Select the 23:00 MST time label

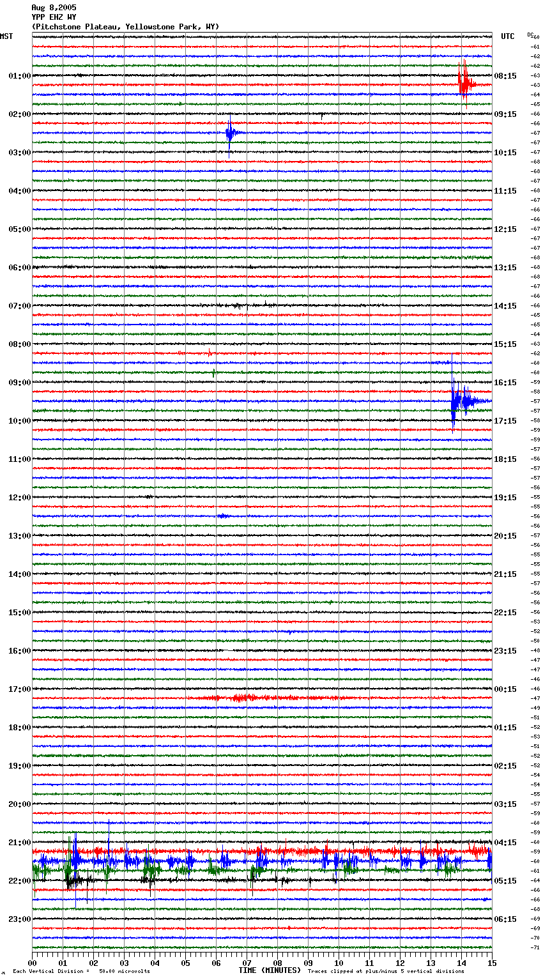coord(20,919)
